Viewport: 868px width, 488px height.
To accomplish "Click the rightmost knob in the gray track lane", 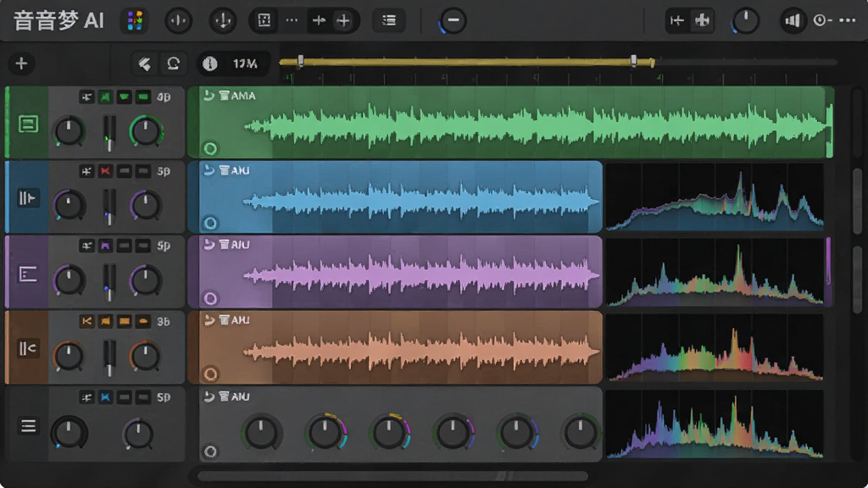I will (580, 431).
